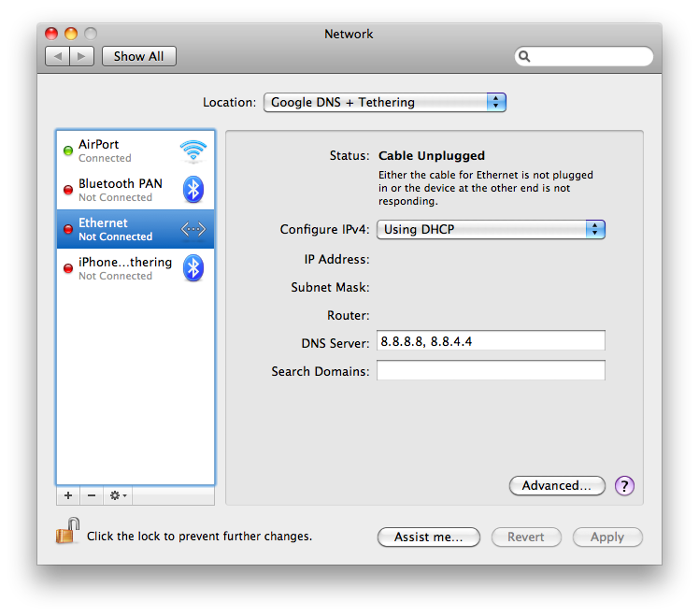Click the Ethernet arrows icon
699x616 pixels.
pos(193,229)
